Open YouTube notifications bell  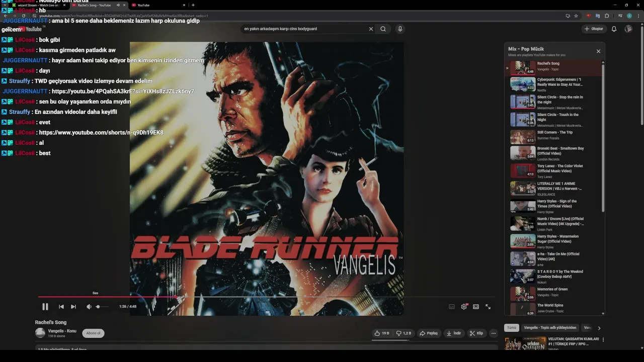click(614, 29)
